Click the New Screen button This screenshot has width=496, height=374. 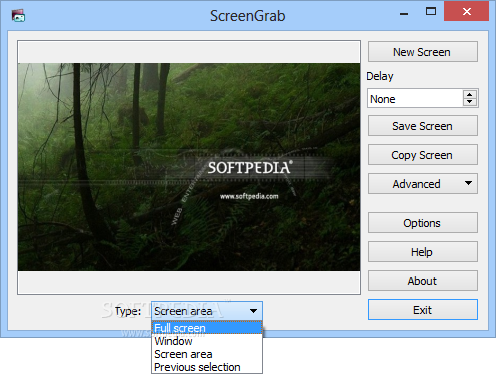click(423, 52)
